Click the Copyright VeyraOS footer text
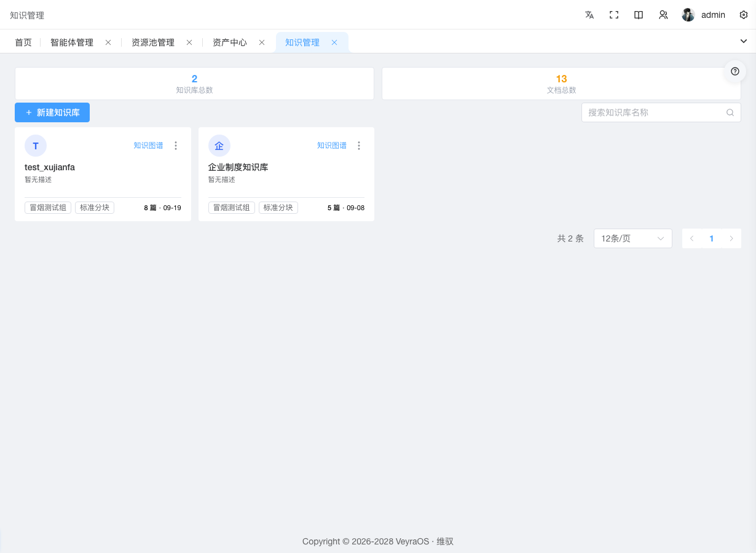 [378, 541]
